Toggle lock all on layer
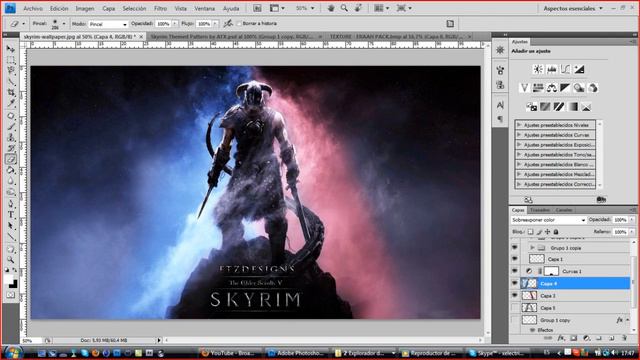This screenshot has width=640, height=360. click(x=556, y=232)
